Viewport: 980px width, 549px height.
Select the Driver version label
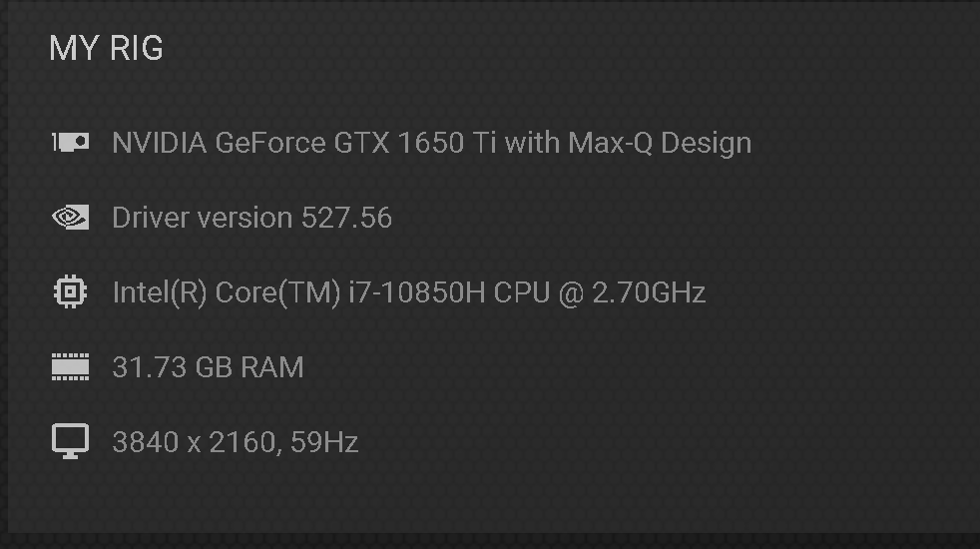(203, 218)
